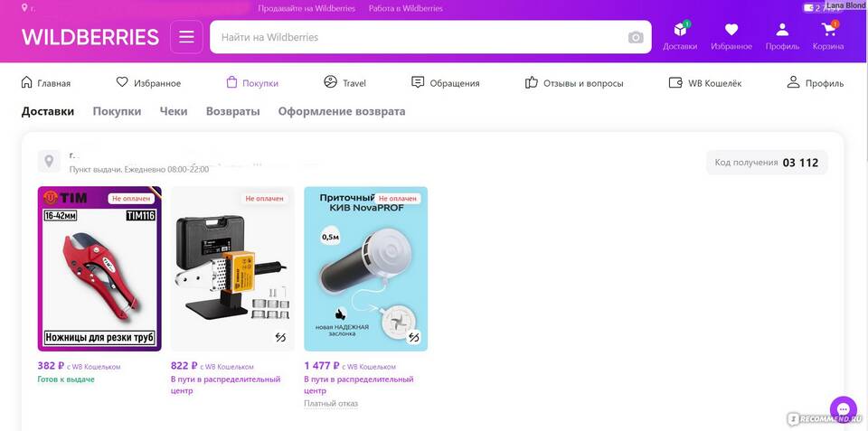This screenshot has height=431, width=868.
Task: Click the city location pin in top bar
Action: point(25,8)
